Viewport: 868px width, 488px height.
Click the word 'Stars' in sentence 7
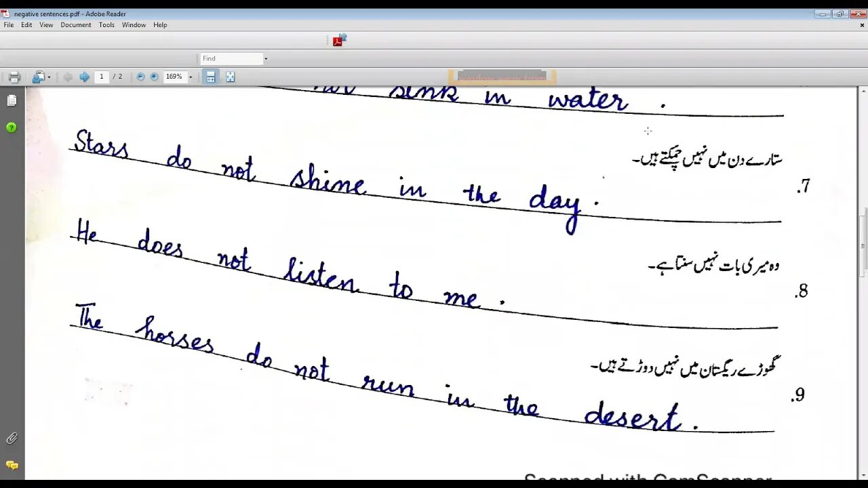[101, 144]
